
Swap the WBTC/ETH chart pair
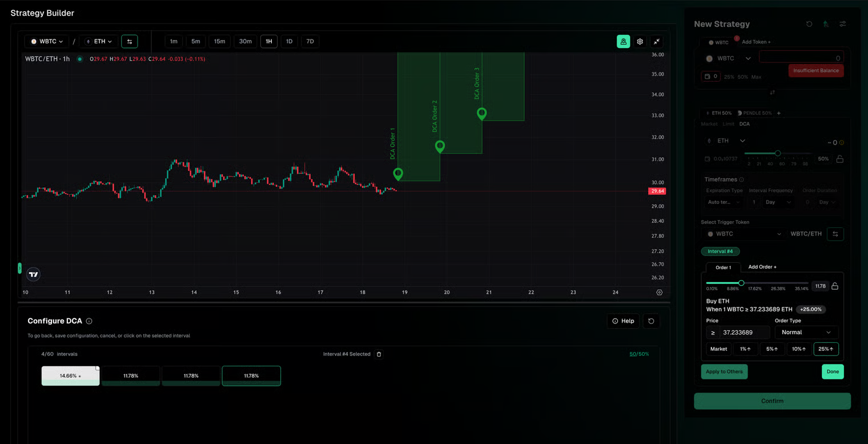pyautogui.click(x=130, y=42)
